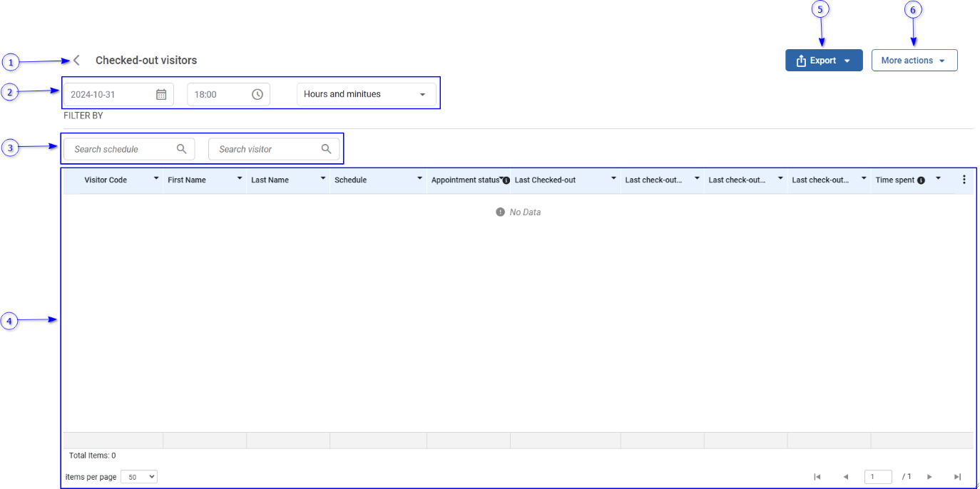The image size is (980, 489).
Task: Click the Appointment status info icon
Action: pos(506,181)
